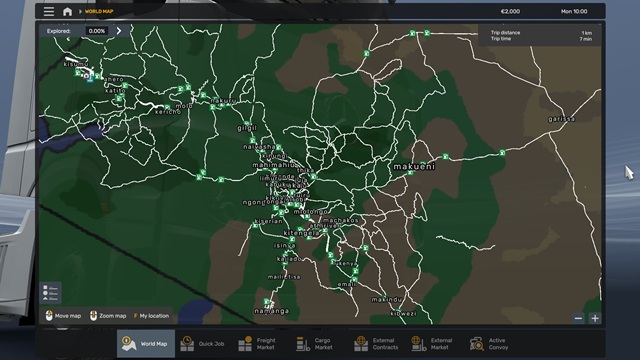The height and width of the screenshot is (360, 640).
Task: Click the Explored 0.00% value field
Action: pyautogui.click(x=97, y=31)
